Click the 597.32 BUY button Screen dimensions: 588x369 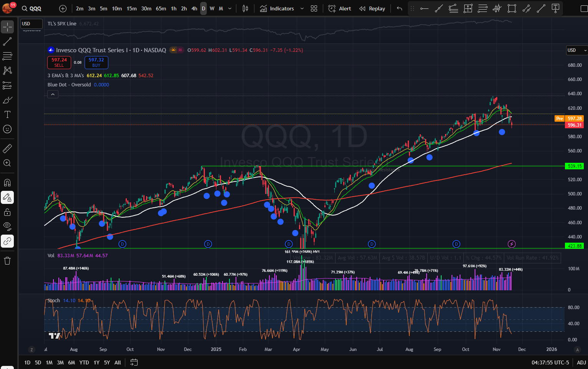(96, 62)
